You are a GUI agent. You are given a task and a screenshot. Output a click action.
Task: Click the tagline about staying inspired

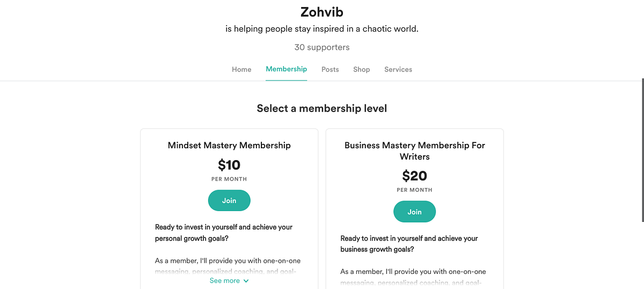[321, 29]
